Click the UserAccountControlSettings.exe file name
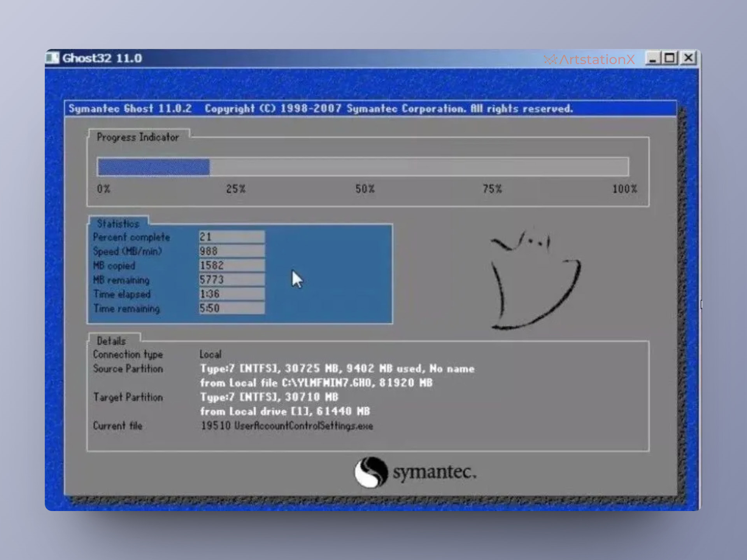This screenshot has height=560, width=747. [x=303, y=426]
